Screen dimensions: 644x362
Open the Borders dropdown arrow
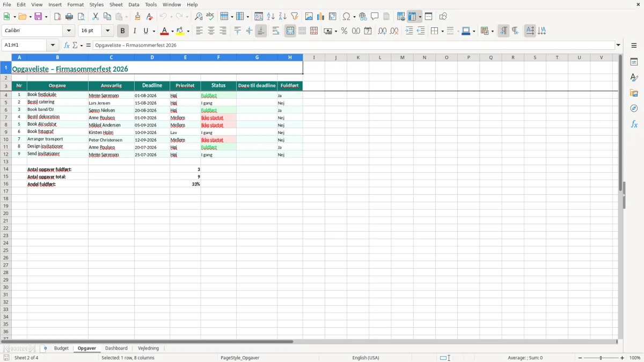tap(442, 31)
